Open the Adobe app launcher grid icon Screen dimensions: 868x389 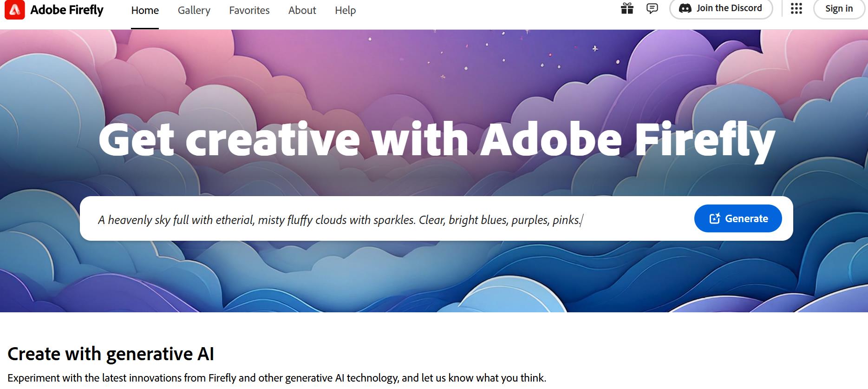point(797,8)
